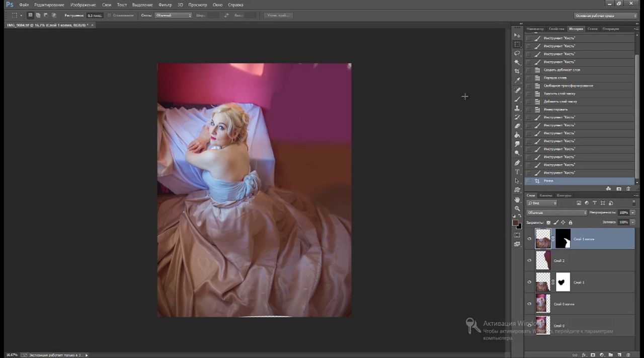Toggle Quick Mask mode
The height and width of the screenshot is (358, 644).
[x=517, y=235]
